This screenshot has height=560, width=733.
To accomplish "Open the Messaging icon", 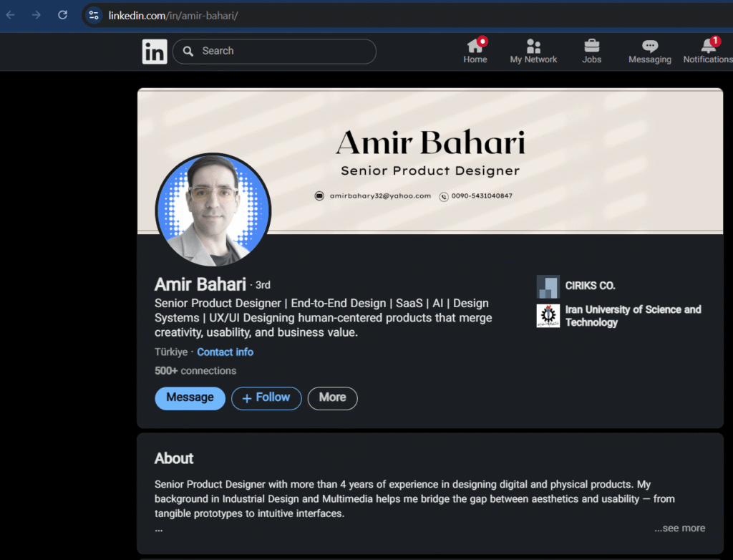I will [x=649, y=47].
